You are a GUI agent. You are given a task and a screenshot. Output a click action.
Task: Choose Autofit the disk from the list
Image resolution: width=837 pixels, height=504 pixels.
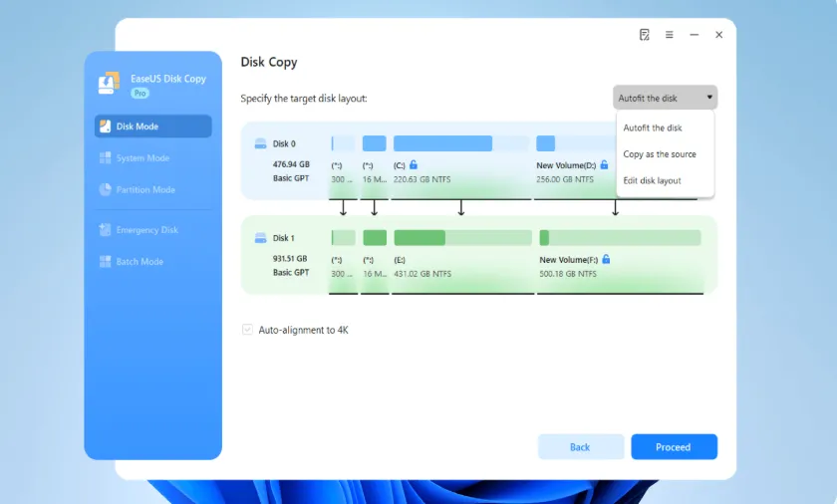666,128
